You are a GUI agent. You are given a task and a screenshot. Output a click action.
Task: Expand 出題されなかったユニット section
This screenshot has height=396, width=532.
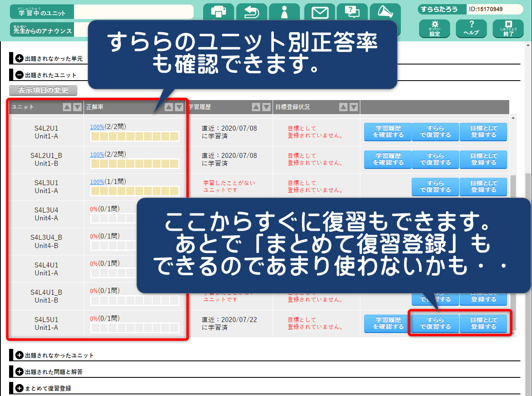click(19, 355)
